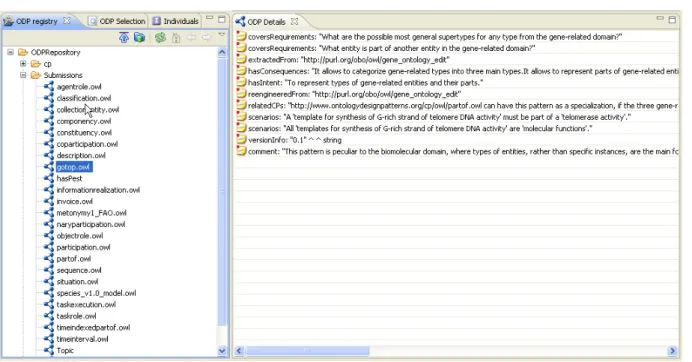Select coparticipation.owl in the tree
Image resolution: width=692 pixels, height=362 pixels.
[87, 144]
